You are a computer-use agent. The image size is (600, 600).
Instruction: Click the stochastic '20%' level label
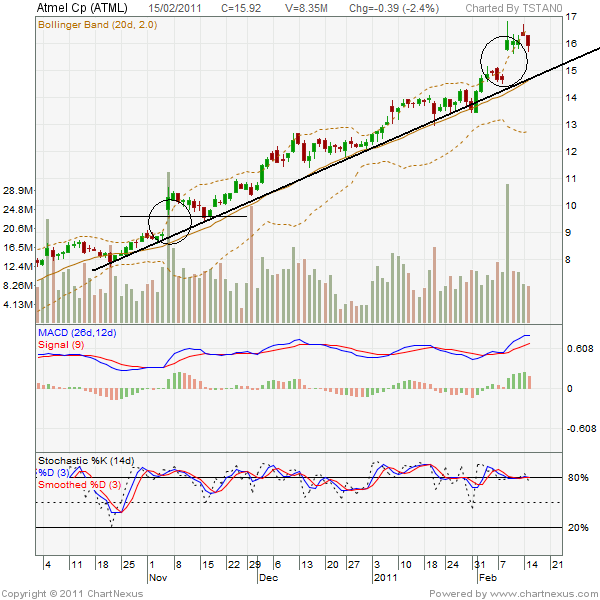tap(578, 528)
